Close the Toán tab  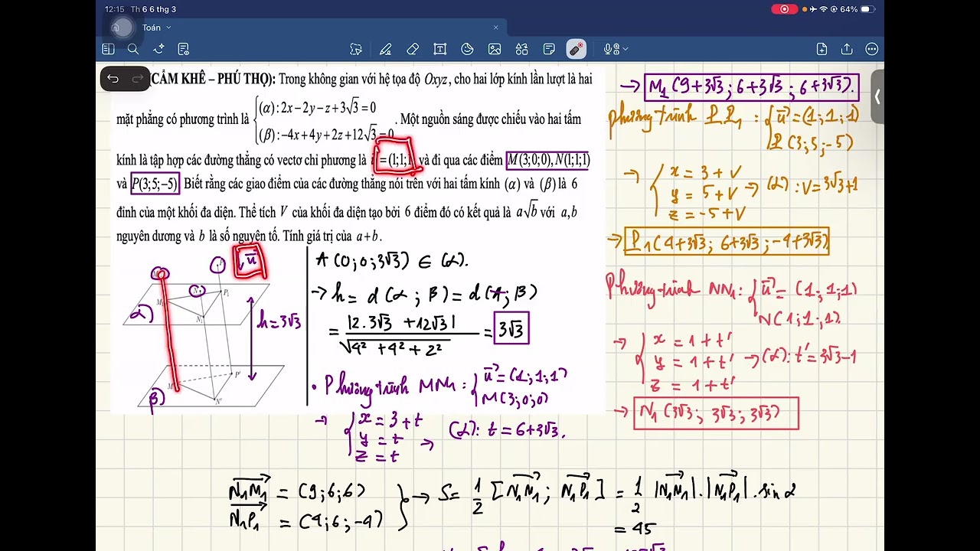[x=495, y=28]
